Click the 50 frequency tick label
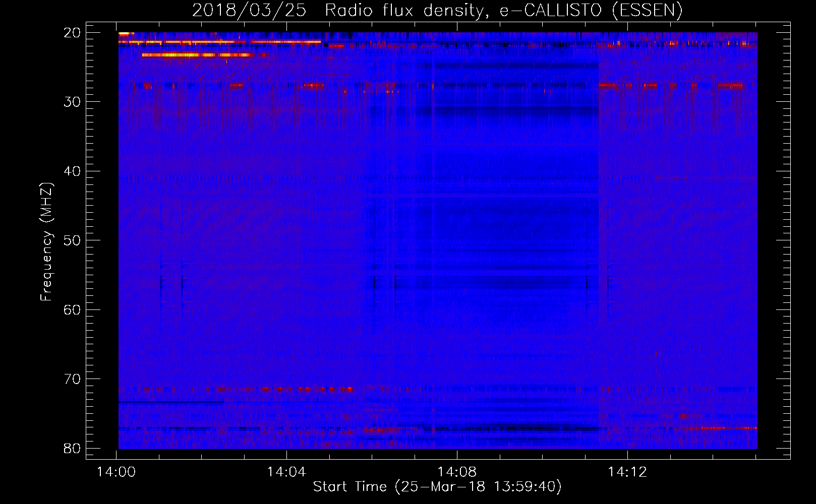The width and height of the screenshot is (816, 504). [x=73, y=240]
